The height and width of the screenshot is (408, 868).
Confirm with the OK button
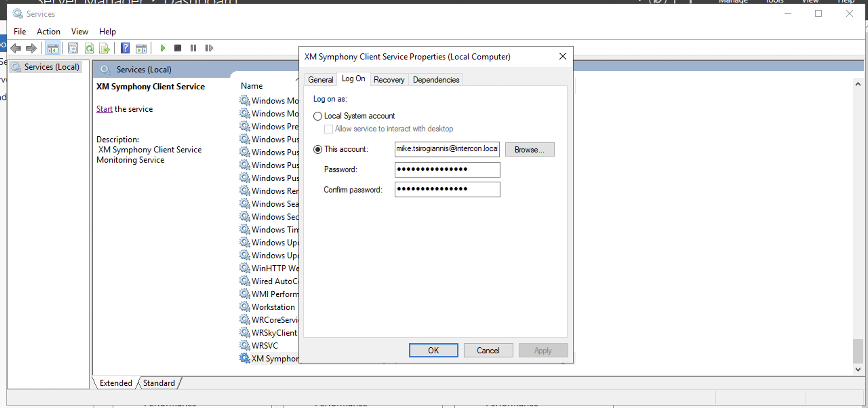[433, 350]
